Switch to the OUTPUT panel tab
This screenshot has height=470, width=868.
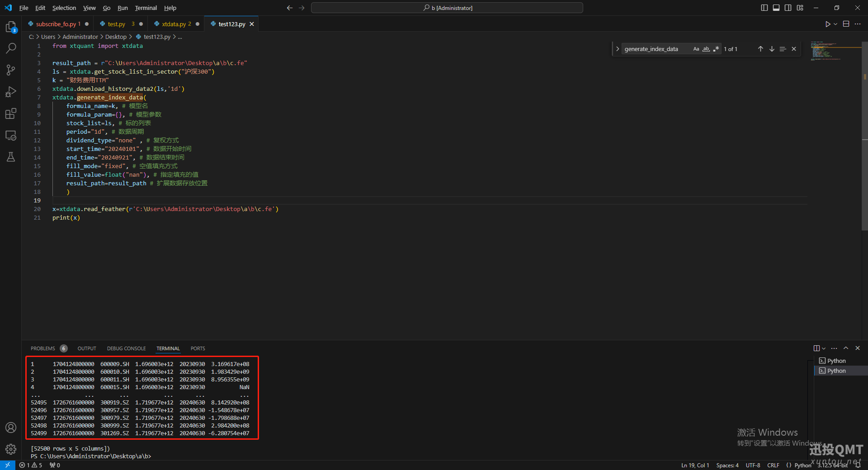87,348
